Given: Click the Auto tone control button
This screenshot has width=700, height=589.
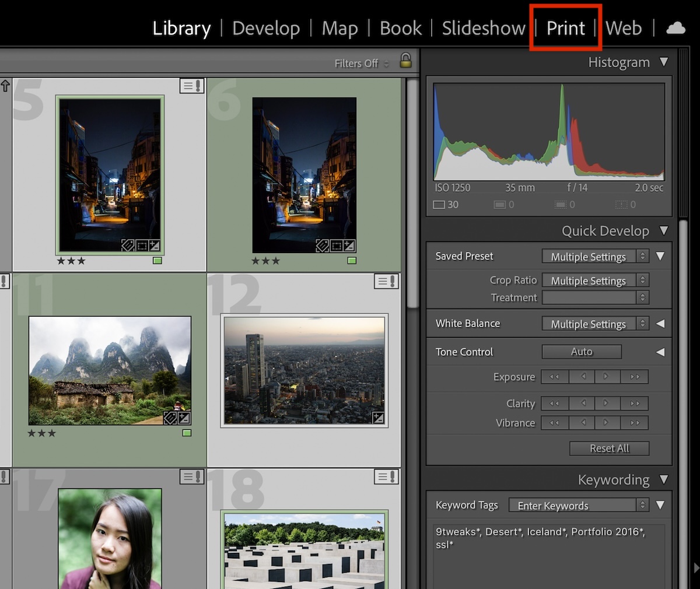Looking at the screenshot, I should [582, 351].
